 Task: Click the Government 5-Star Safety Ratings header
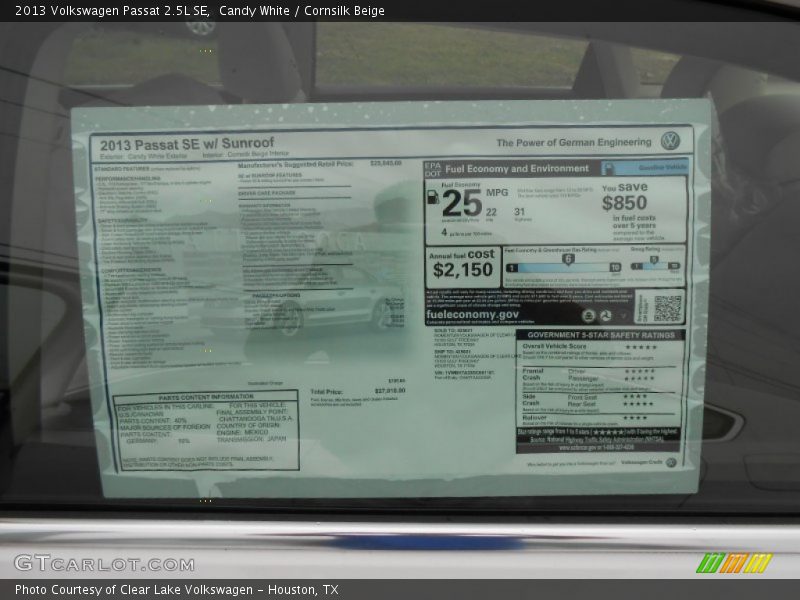[x=600, y=335]
